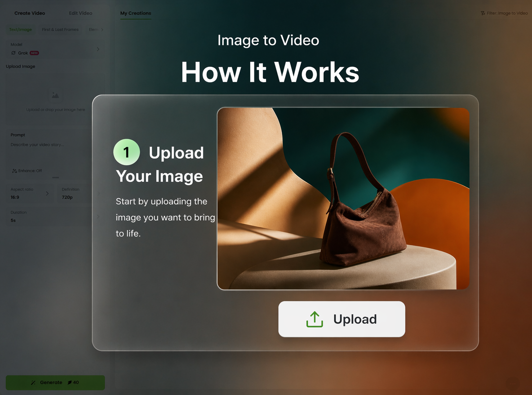Click the large white Upload button
The width and height of the screenshot is (532, 395).
pyautogui.click(x=341, y=319)
